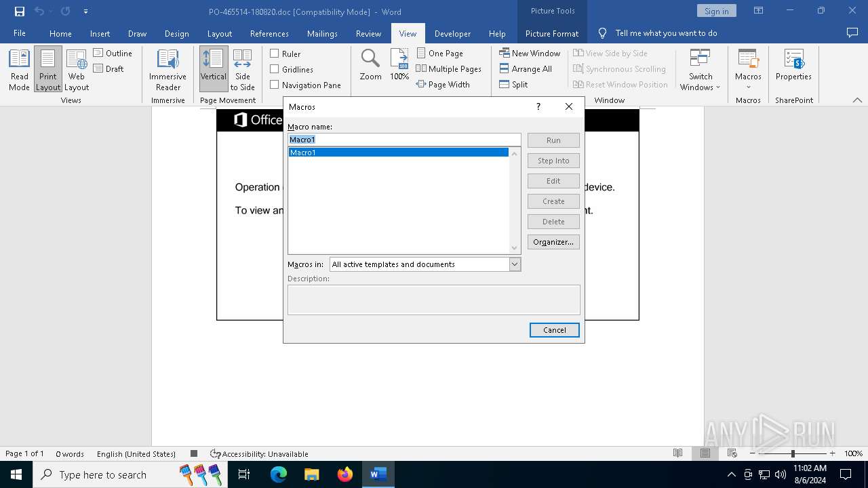This screenshot has height=488, width=868.
Task: Arrange All windows
Action: tap(526, 68)
